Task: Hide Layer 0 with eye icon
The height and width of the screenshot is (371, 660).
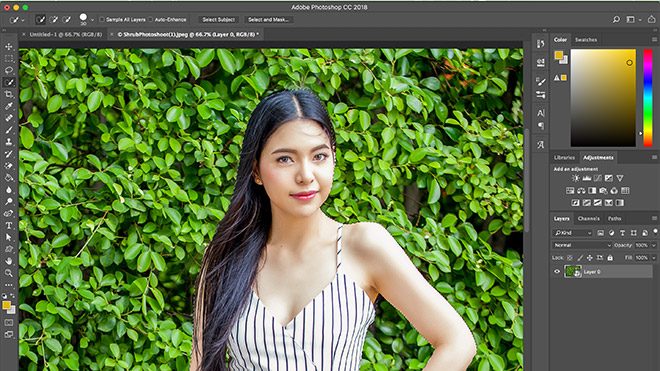Action: pos(557,272)
